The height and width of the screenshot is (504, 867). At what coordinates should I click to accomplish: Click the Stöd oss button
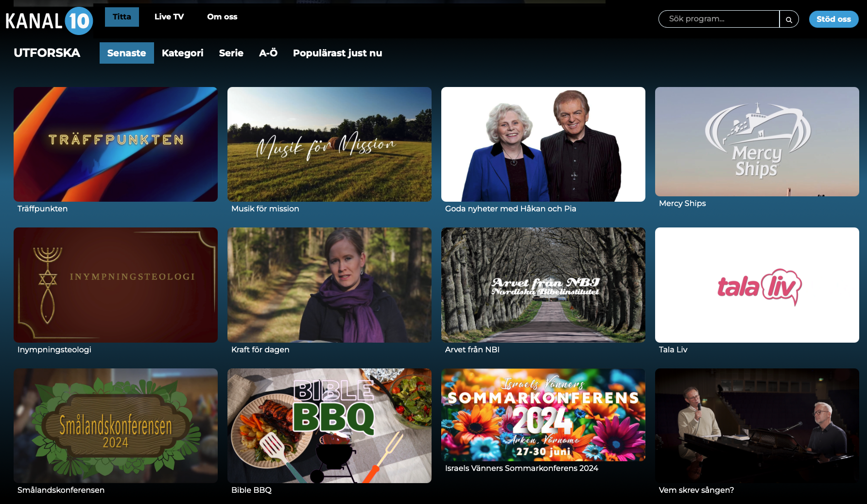click(833, 19)
